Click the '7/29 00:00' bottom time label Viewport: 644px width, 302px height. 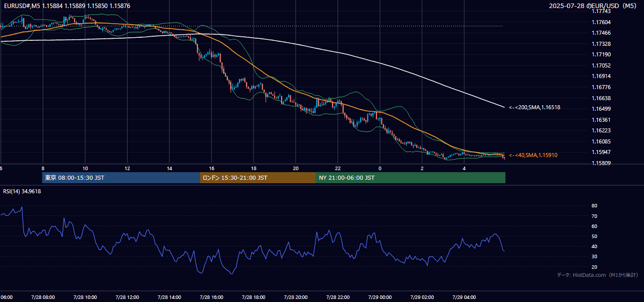pos(380,297)
